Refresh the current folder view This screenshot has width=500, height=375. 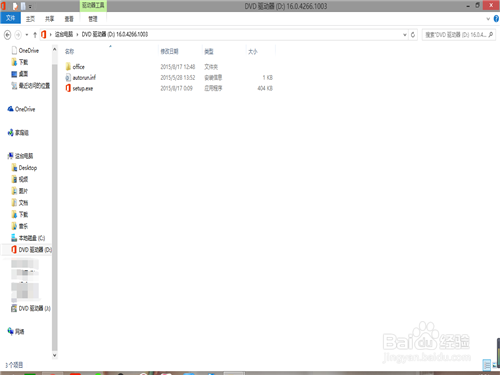(x=413, y=35)
